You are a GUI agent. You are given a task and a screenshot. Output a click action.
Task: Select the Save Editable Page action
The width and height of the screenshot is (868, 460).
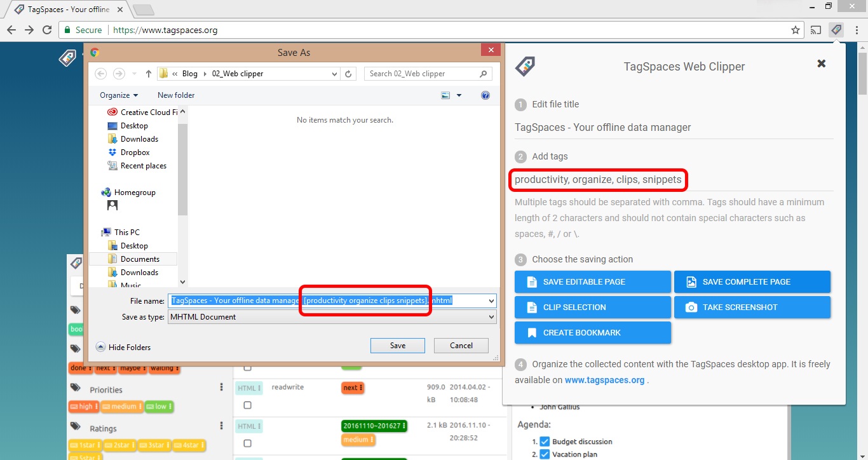pyautogui.click(x=592, y=281)
